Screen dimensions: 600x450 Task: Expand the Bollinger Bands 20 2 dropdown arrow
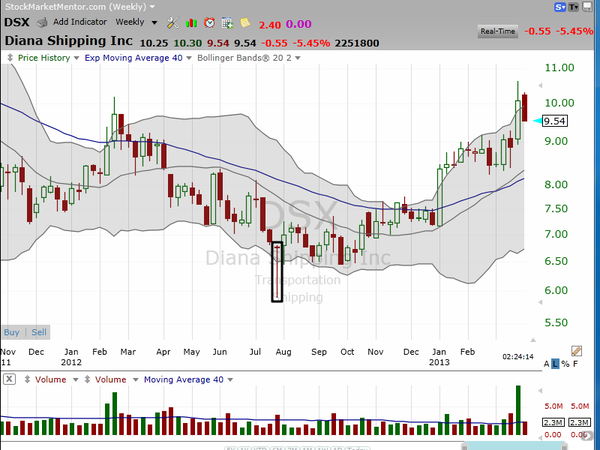[x=298, y=58]
